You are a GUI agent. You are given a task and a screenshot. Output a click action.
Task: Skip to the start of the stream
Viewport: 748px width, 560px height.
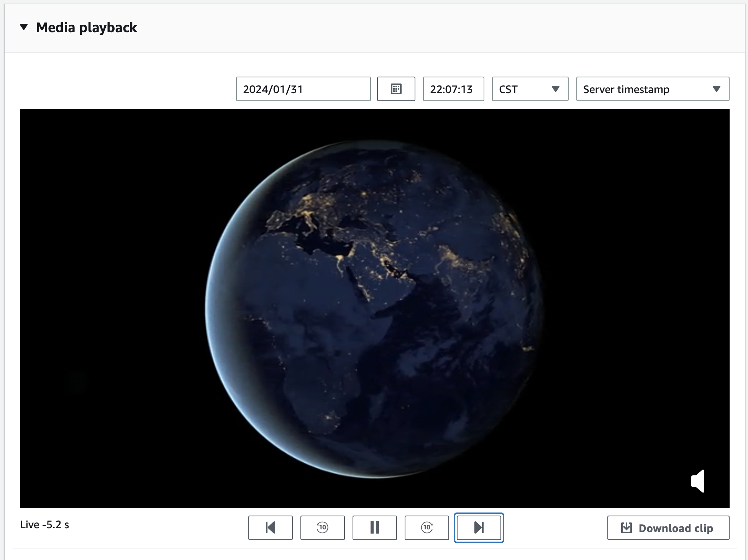coord(270,528)
